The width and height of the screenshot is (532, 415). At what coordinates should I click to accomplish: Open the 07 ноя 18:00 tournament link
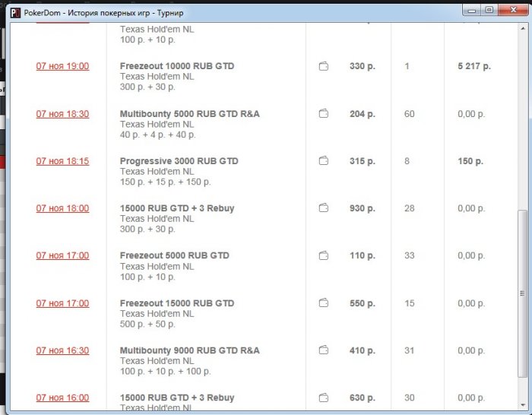click(x=62, y=208)
